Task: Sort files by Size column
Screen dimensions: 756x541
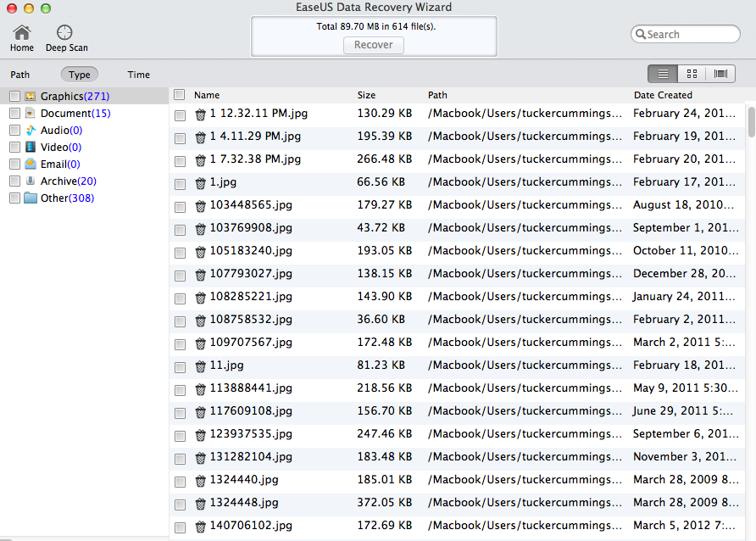Action: click(x=366, y=95)
